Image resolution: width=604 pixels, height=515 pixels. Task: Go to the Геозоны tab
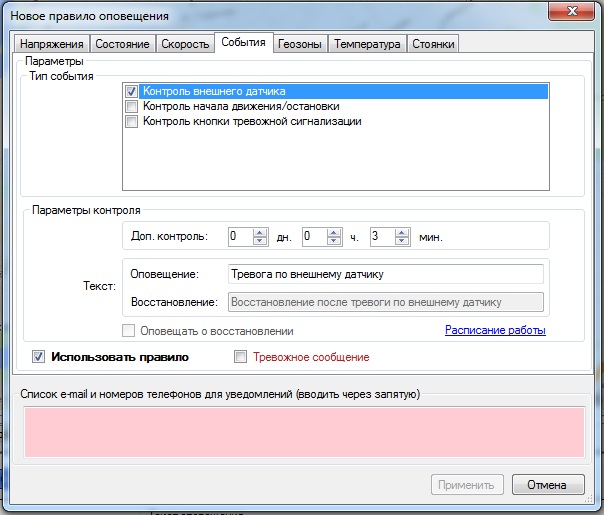point(300,44)
